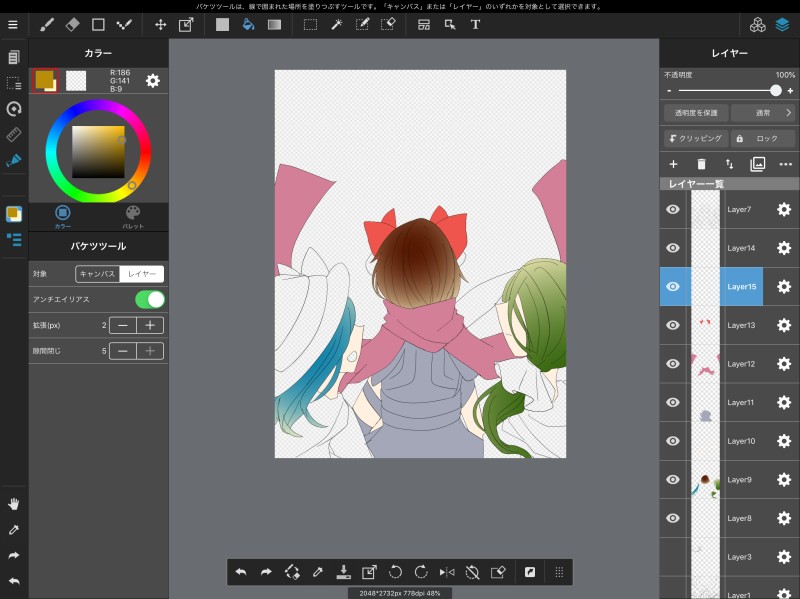Open the hamburger main menu

tap(13, 24)
